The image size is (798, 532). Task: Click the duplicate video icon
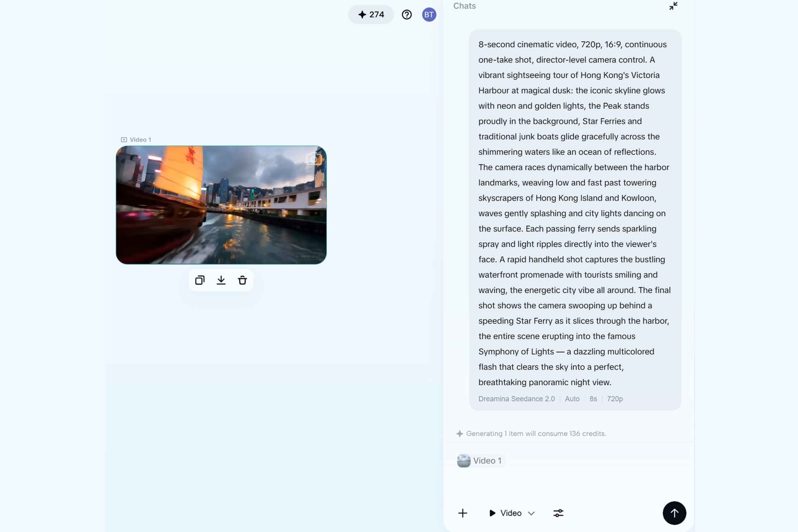point(199,280)
